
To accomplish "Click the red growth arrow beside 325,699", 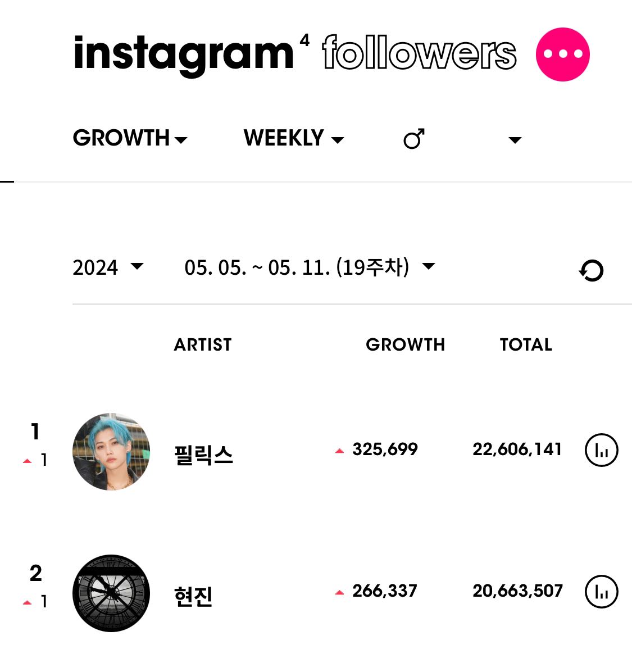I will [339, 451].
